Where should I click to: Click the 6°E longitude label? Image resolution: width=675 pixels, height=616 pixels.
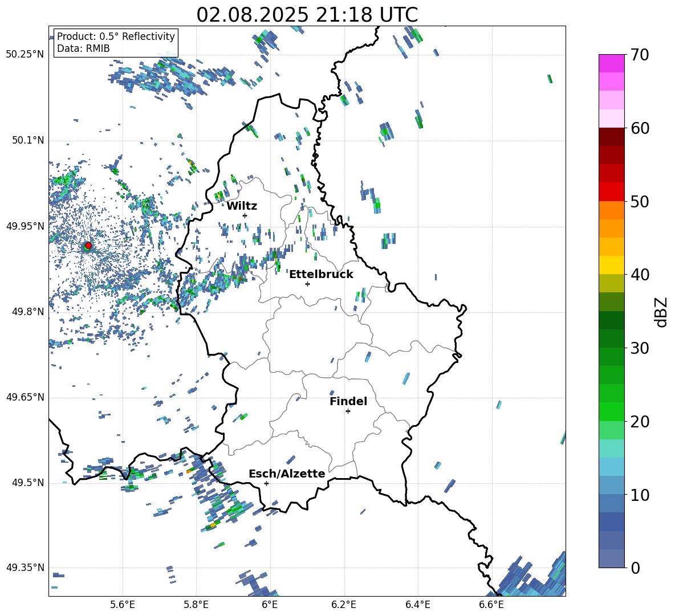pos(270,605)
